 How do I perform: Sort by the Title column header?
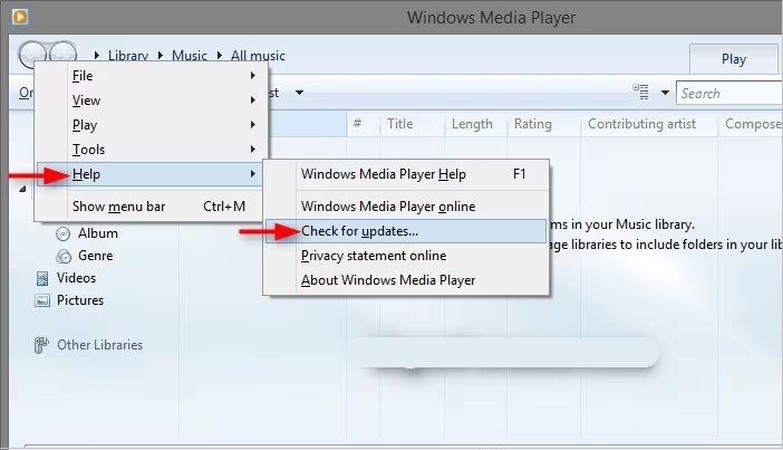tap(412, 124)
